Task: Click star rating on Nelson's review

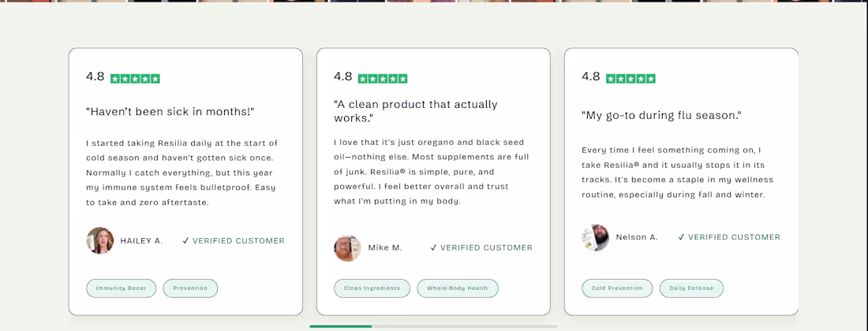Action: coord(630,79)
